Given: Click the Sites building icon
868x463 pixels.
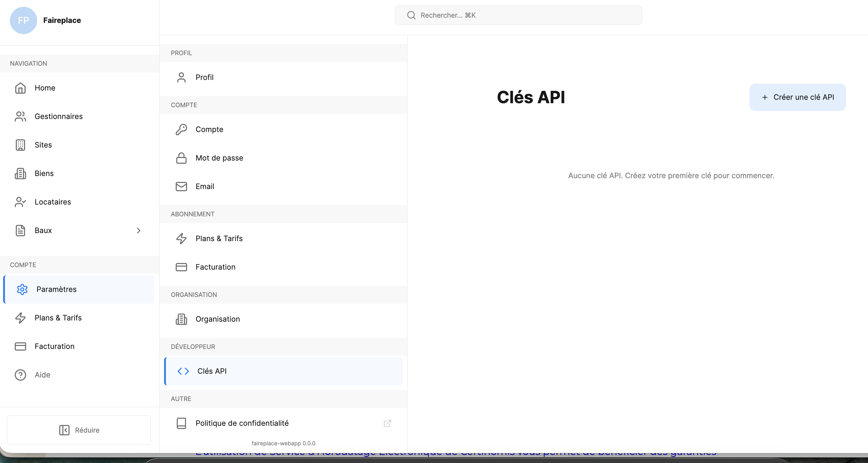Looking at the screenshot, I should point(20,145).
